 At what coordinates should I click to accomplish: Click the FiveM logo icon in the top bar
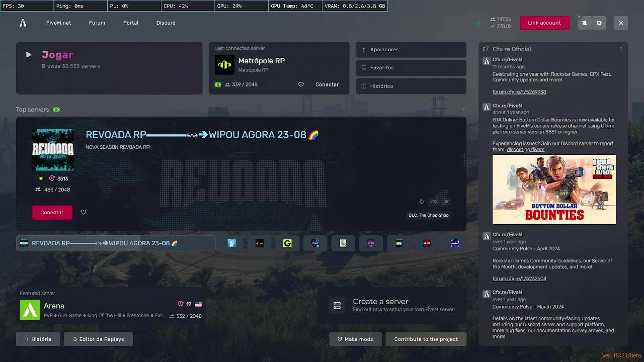click(x=23, y=23)
